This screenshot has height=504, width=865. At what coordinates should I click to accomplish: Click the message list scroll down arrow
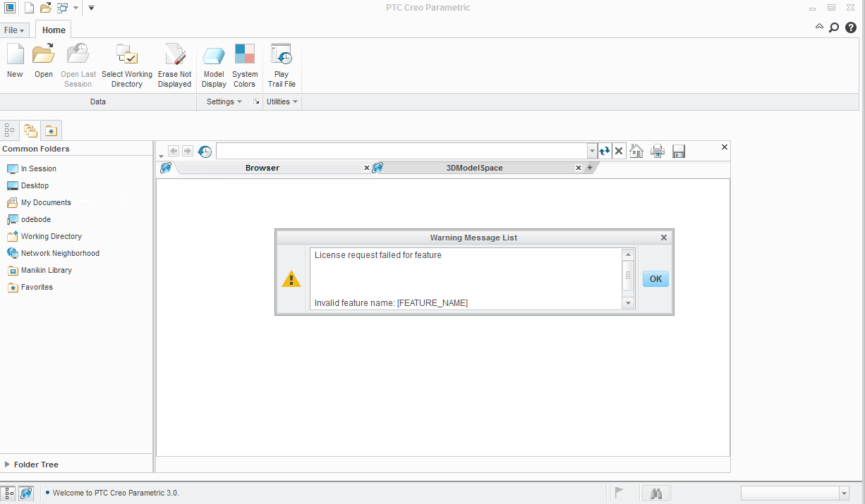point(628,302)
